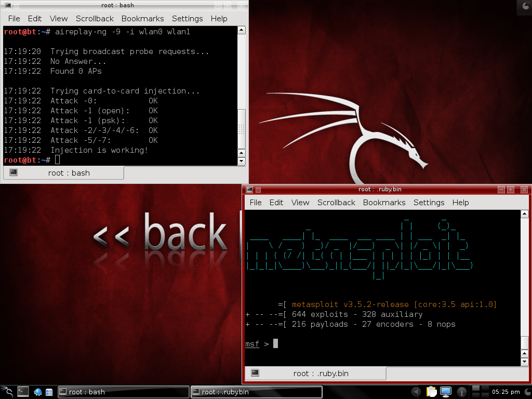Open Help menu in ruby.bin window
Image resolution: width=532 pixels, height=399 pixels.
pyautogui.click(x=460, y=203)
